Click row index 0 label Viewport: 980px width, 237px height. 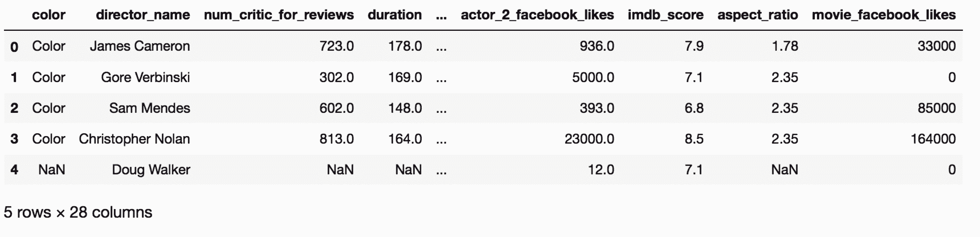click(14, 47)
